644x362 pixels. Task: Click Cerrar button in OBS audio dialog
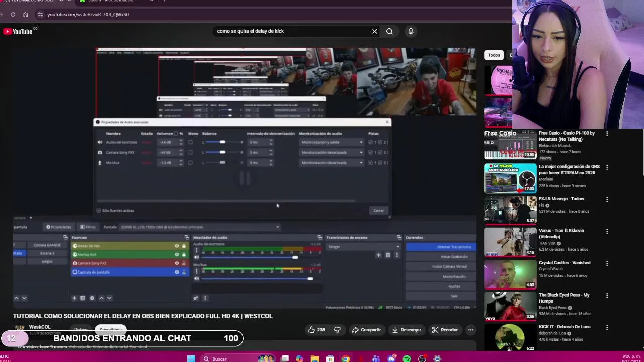[378, 211]
